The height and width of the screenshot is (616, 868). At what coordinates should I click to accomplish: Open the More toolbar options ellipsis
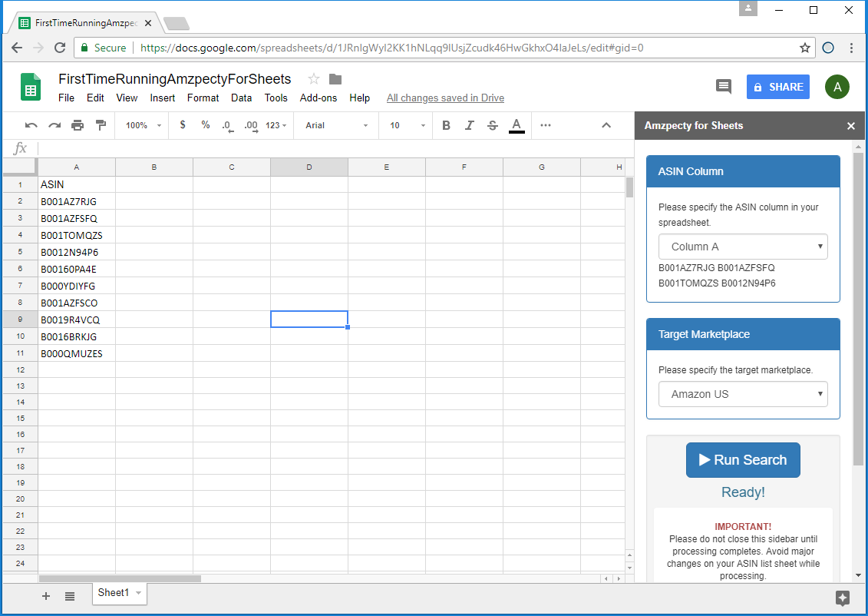[x=546, y=125]
